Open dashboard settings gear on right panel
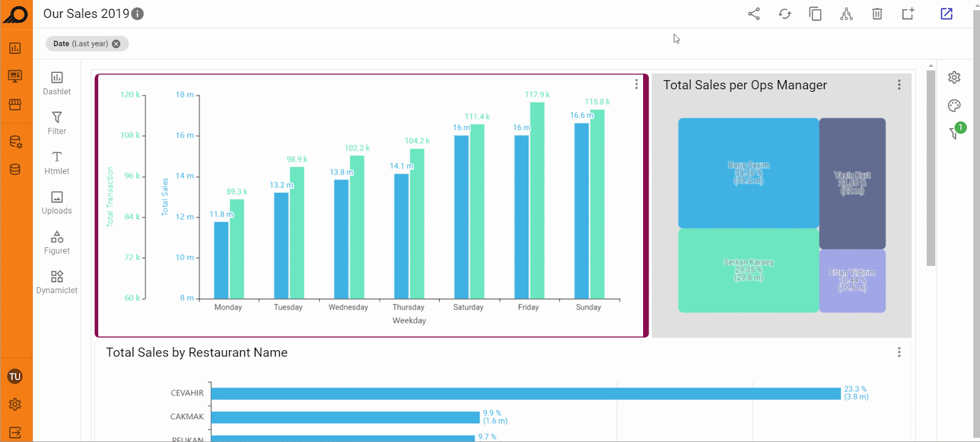Image resolution: width=980 pixels, height=442 pixels. (954, 77)
